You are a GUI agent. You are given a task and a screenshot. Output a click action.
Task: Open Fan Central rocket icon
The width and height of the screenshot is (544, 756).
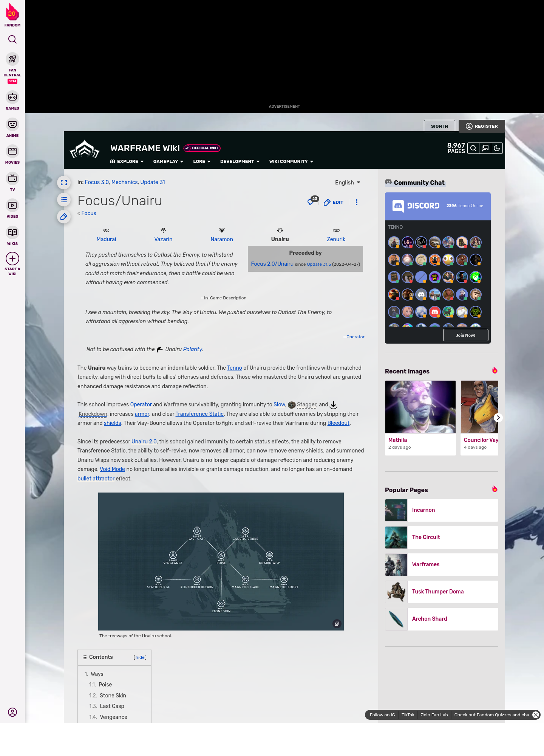(12, 59)
